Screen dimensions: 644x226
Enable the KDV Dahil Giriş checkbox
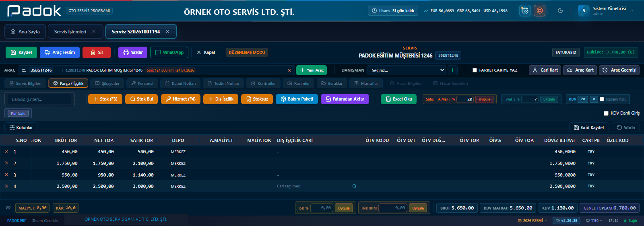606,113
